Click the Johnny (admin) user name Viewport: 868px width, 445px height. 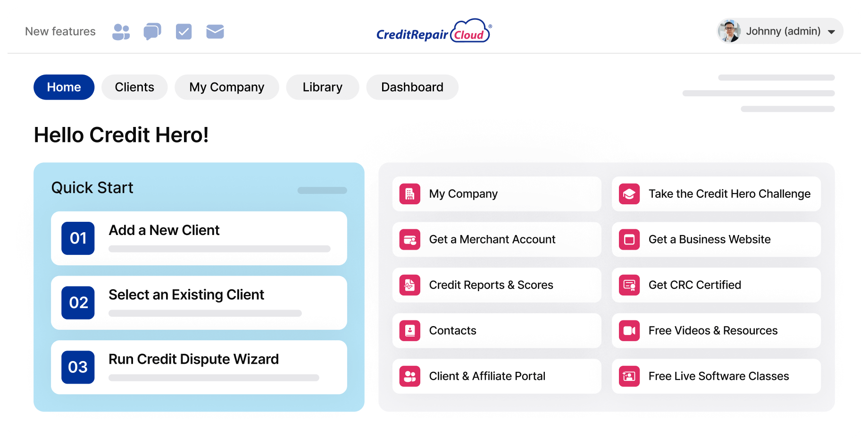click(x=783, y=31)
